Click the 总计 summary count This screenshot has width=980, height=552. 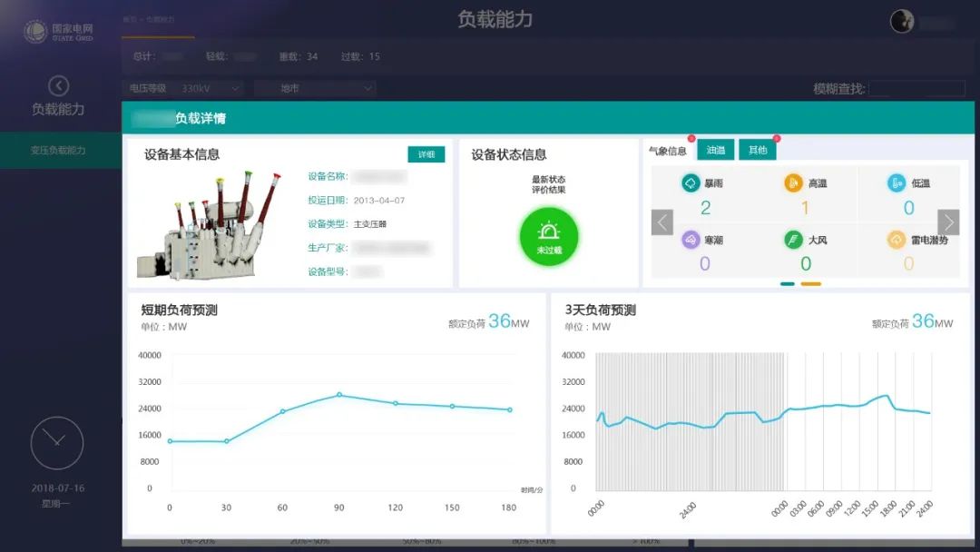[x=158, y=57]
